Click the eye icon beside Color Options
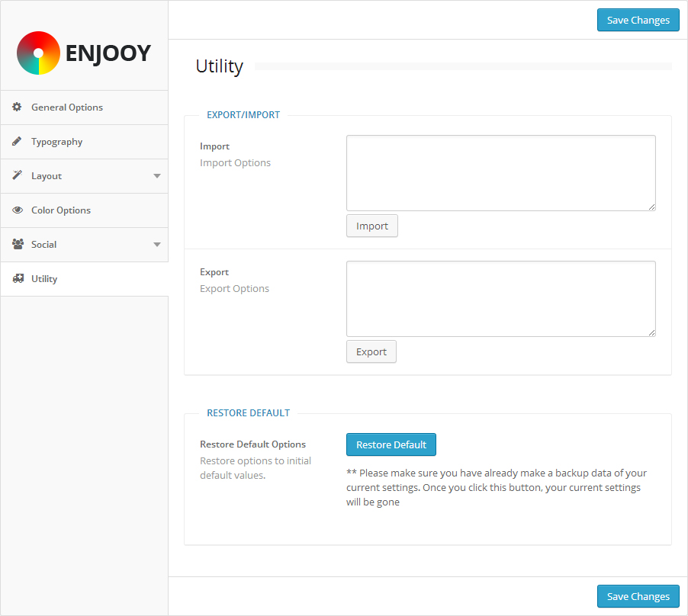This screenshot has width=688, height=616. [x=17, y=210]
